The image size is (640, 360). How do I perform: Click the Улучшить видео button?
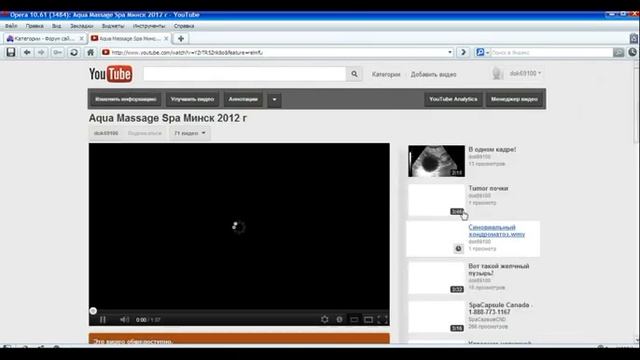pos(192,99)
